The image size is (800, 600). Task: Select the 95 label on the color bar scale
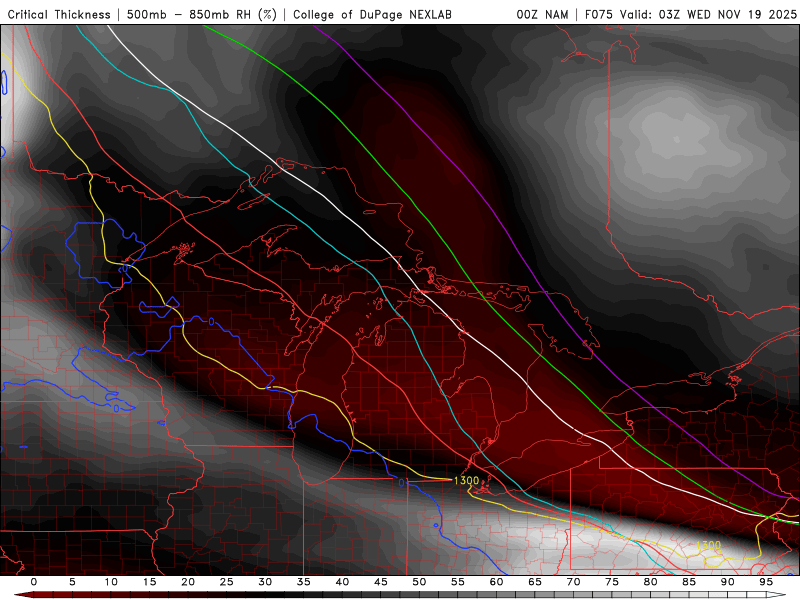tap(766, 582)
